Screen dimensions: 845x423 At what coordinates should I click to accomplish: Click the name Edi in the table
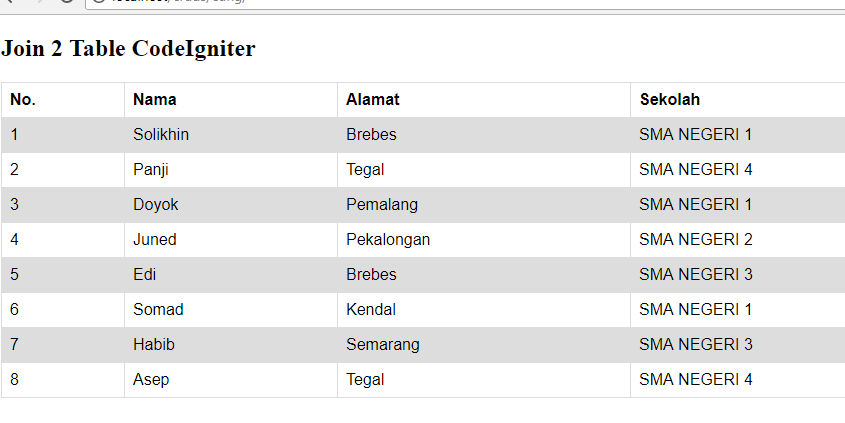point(144,275)
